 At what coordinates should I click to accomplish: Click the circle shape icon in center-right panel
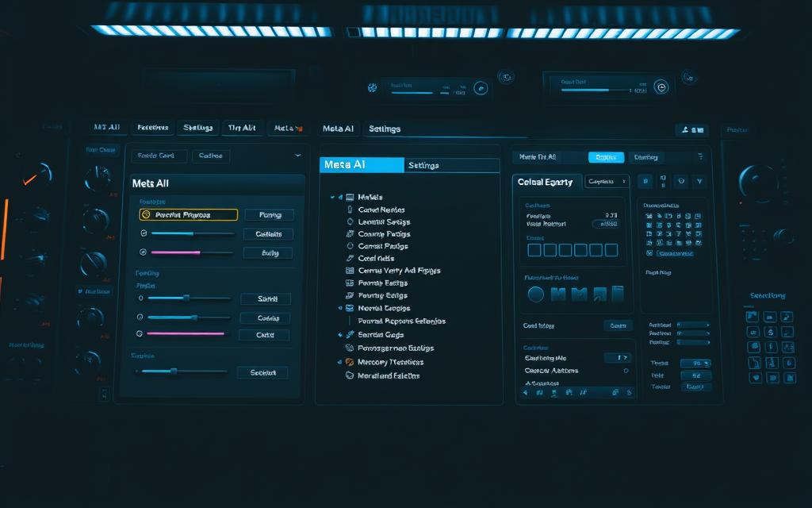tap(535, 294)
